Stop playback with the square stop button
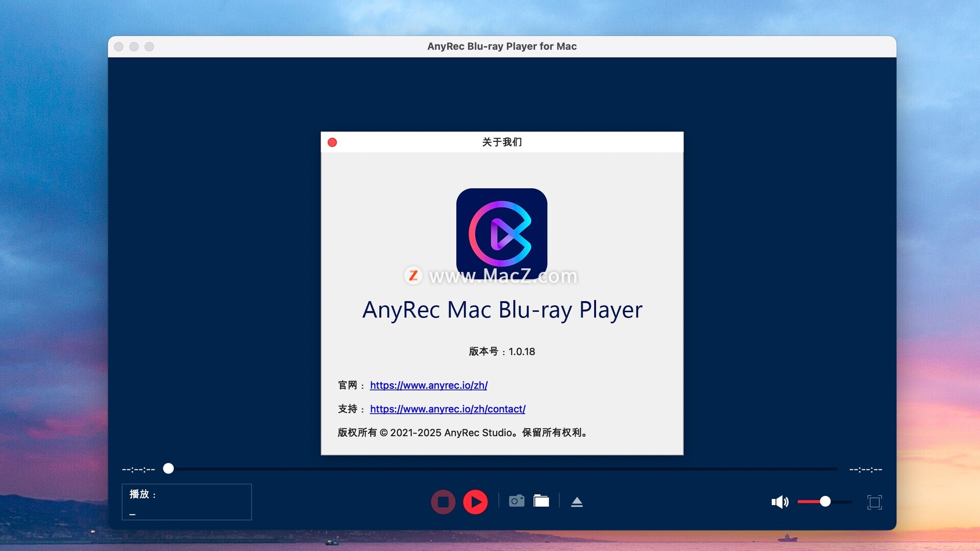The image size is (980, 551). point(443,502)
